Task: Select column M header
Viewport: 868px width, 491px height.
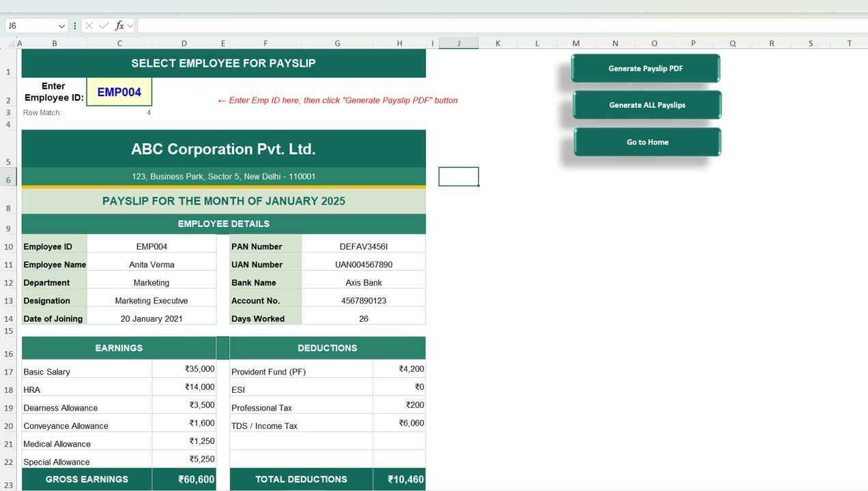Action: click(x=576, y=44)
